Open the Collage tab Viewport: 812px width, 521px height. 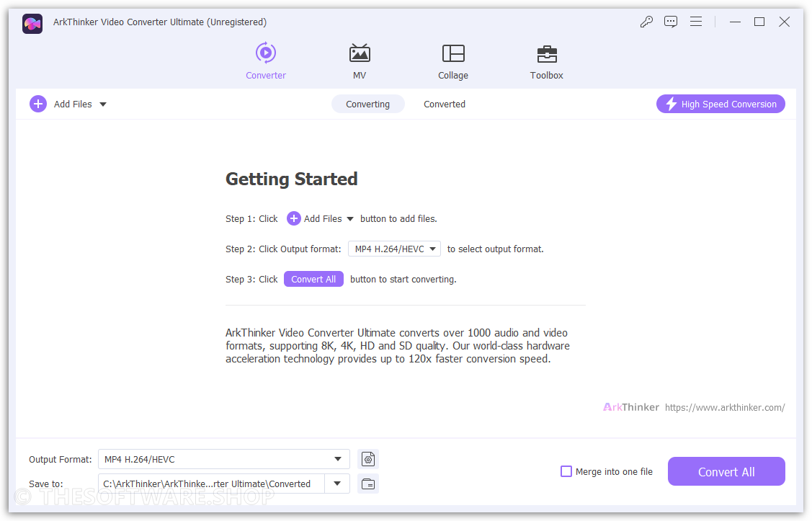[x=453, y=61]
